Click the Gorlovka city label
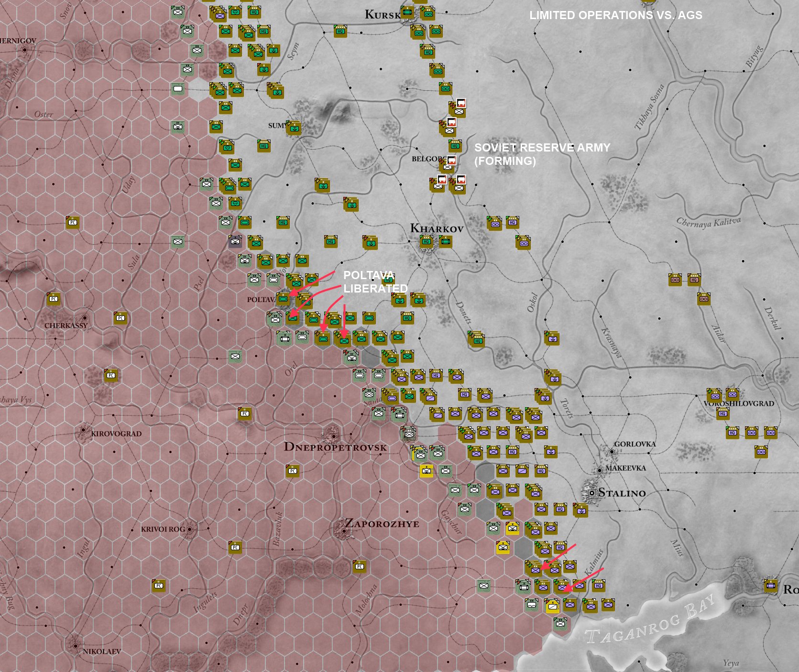 click(635, 444)
